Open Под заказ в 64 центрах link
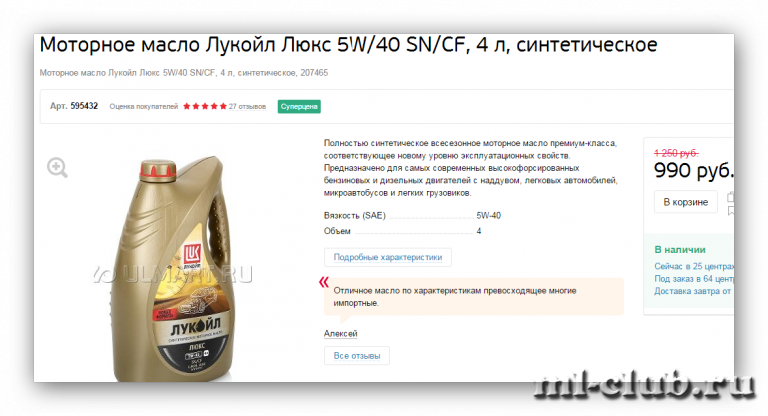 (694, 279)
